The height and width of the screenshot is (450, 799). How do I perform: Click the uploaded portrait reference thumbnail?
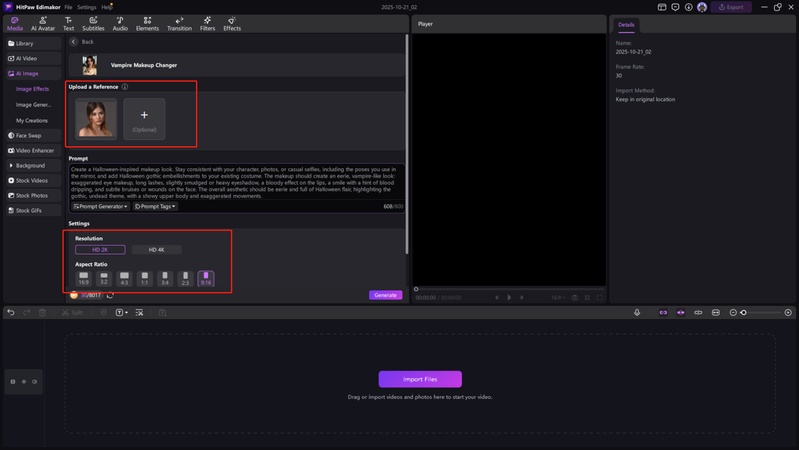tap(96, 119)
